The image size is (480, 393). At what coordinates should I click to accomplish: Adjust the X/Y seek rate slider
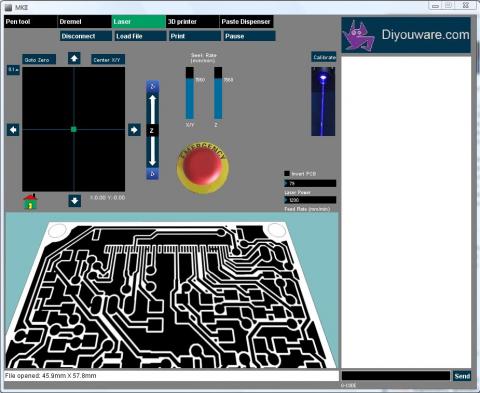pos(189,93)
